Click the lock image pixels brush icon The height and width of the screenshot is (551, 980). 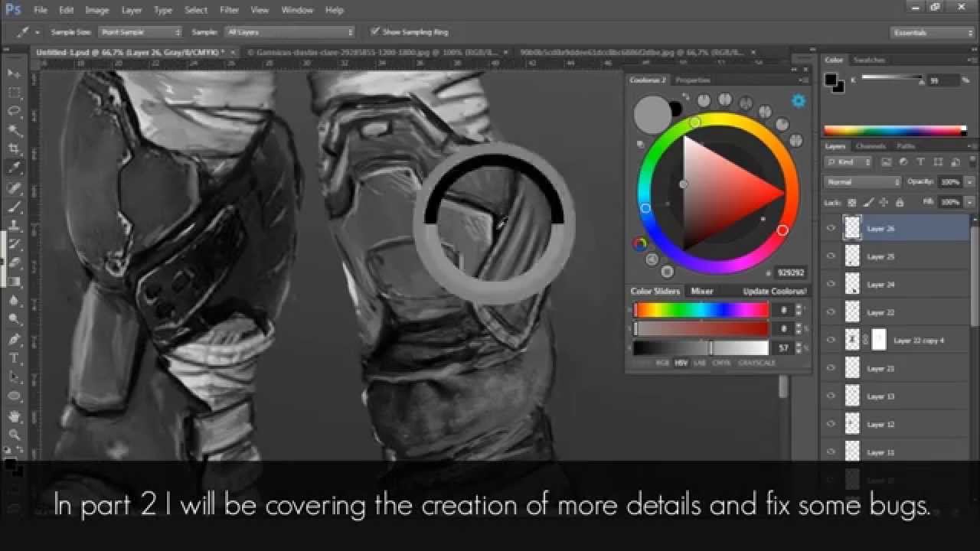pos(868,203)
